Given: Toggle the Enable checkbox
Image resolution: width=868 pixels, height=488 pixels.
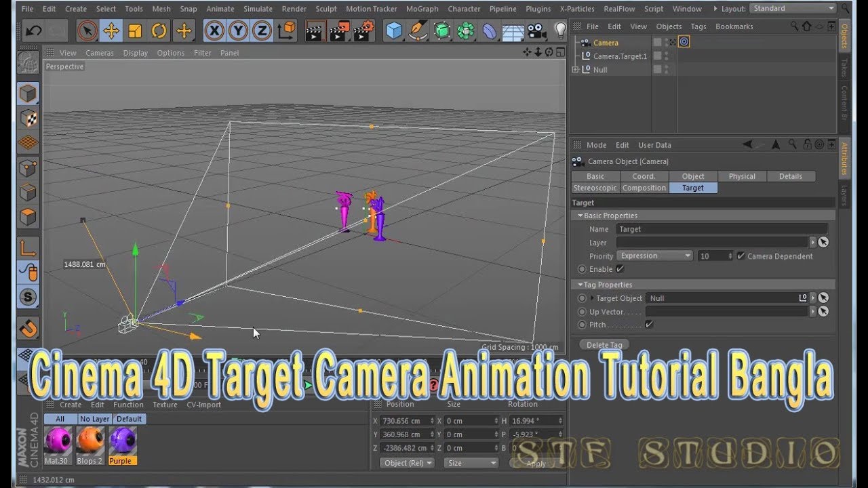Looking at the screenshot, I should click(620, 269).
